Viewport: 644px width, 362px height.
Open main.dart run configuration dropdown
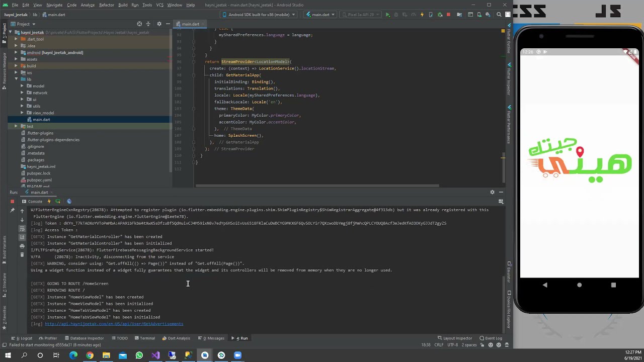coord(320,15)
